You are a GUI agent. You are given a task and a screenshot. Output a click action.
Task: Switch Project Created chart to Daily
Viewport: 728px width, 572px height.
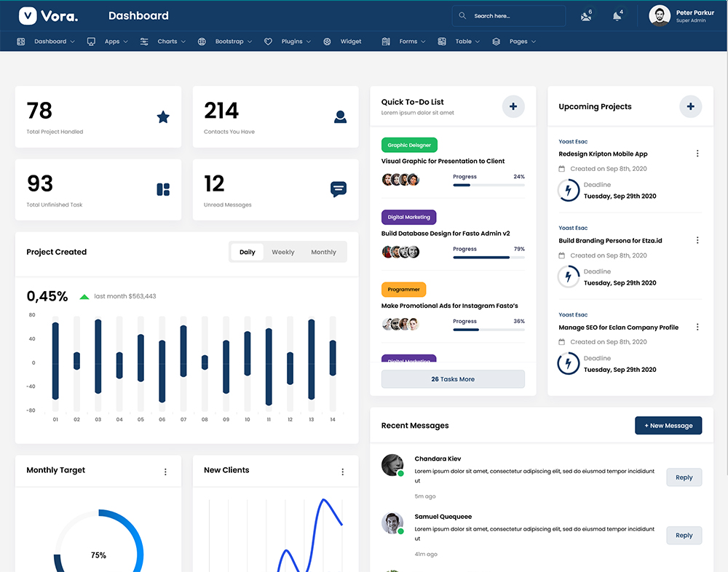pyautogui.click(x=248, y=253)
